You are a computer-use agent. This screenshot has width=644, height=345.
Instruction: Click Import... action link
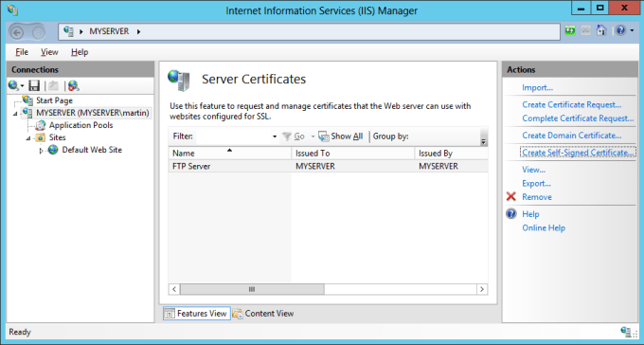(537, 87)
